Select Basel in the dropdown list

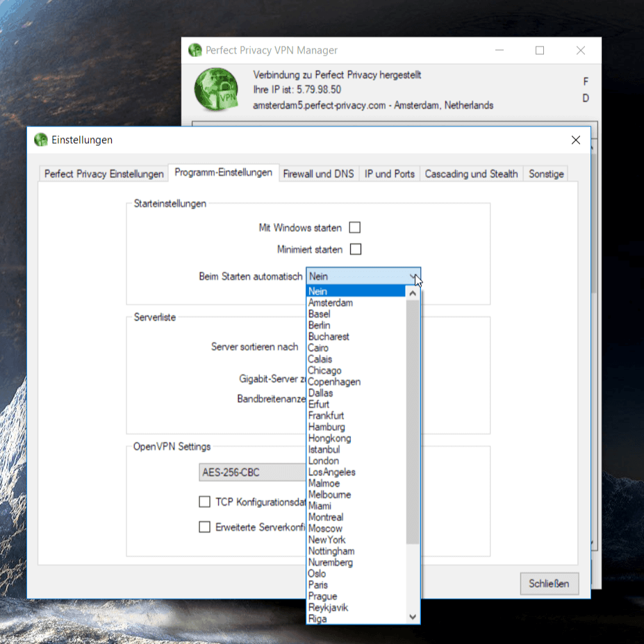click(356, 314)
